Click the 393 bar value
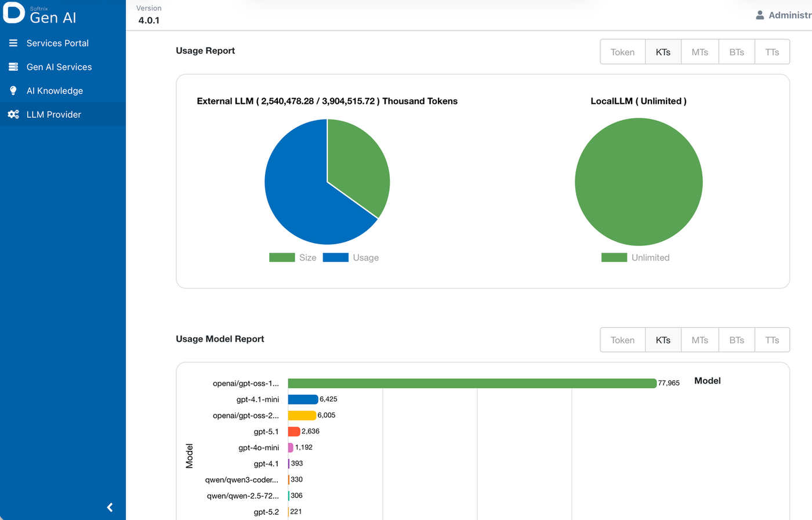The width and height of the screenshot is (812, 520). [297, 464]
